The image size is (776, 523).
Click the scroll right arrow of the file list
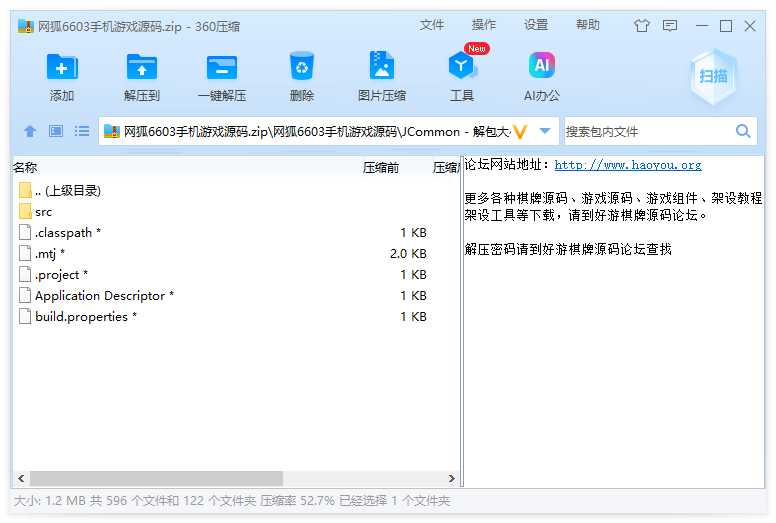[451, 478]
